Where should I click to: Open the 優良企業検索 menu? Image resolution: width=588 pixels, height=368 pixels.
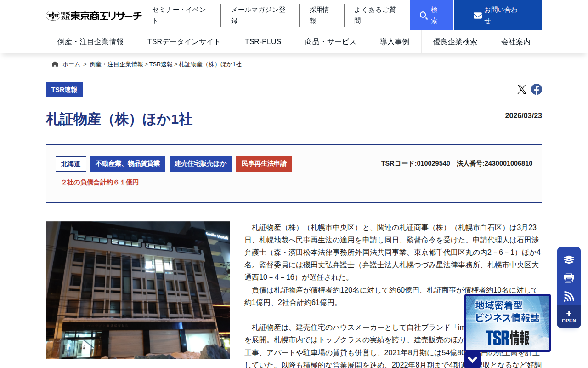pos(455,42)
